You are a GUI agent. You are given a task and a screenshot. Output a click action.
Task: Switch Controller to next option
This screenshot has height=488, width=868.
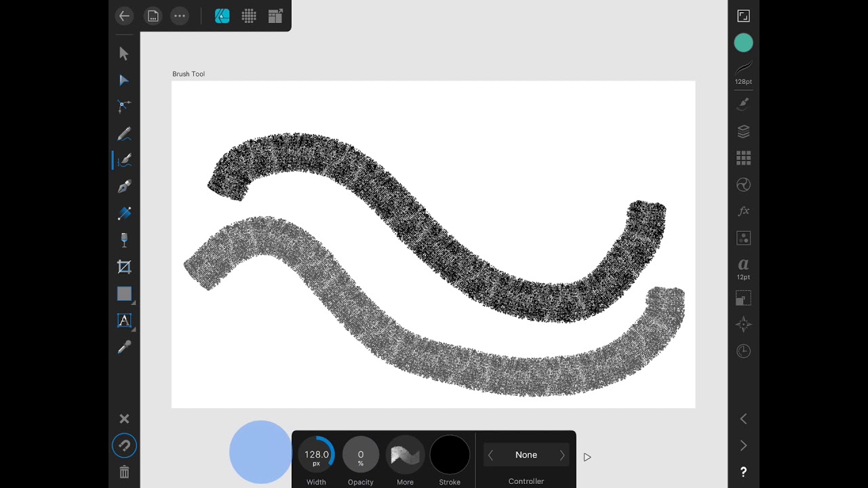562,455
